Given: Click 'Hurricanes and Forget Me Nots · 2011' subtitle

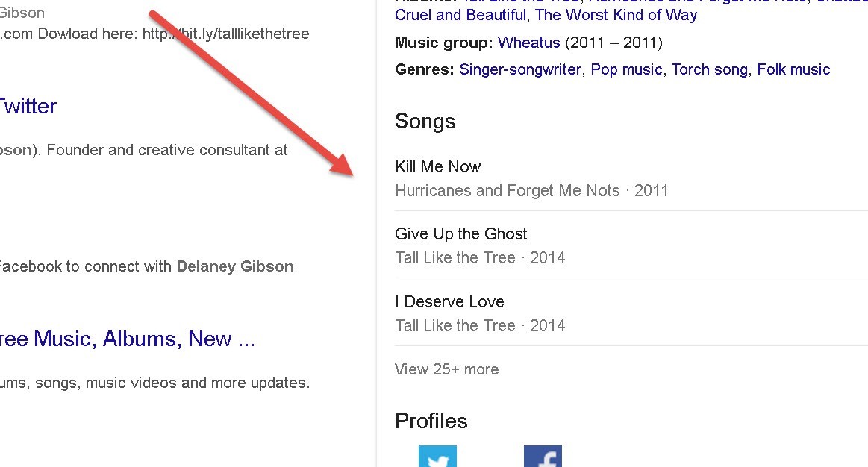Looking at the screenshot, I should coord(531,190).
